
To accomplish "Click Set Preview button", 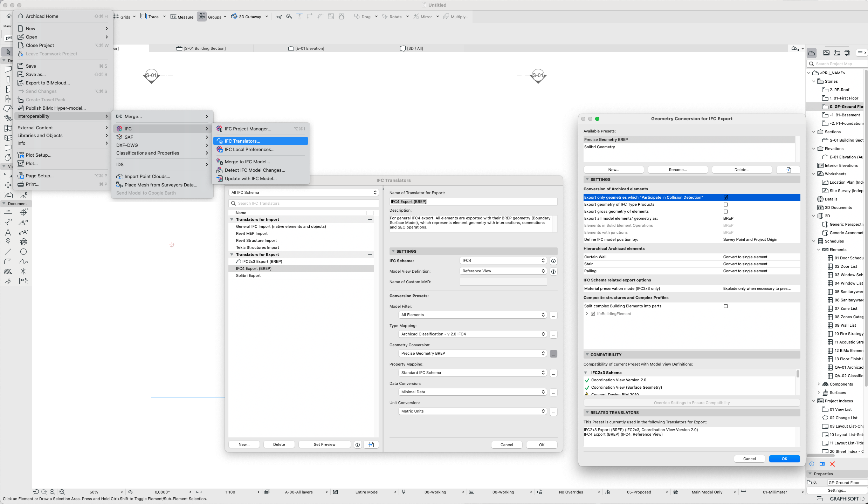I will coord(324,444).
